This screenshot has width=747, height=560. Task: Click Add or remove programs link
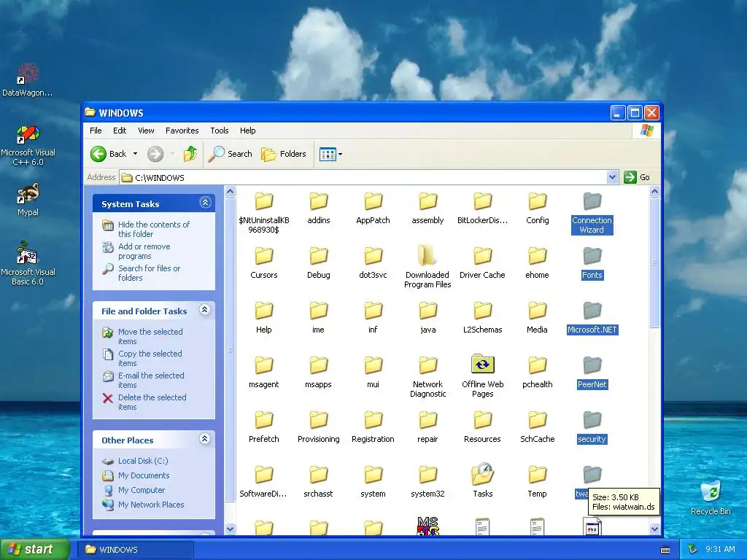point(144,251)
